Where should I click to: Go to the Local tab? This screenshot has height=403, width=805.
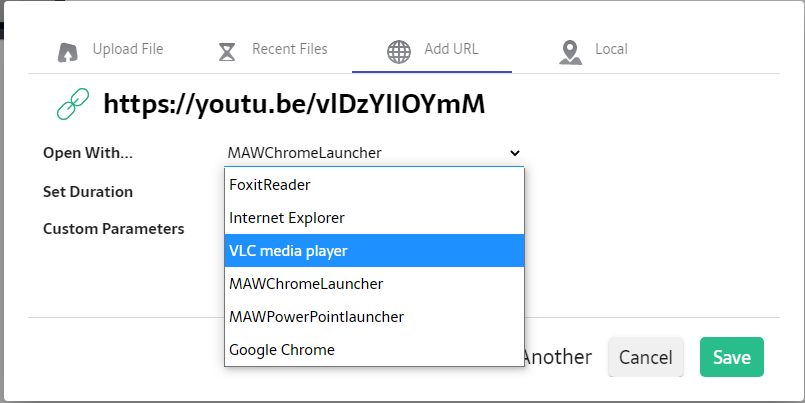coord(611,49)
